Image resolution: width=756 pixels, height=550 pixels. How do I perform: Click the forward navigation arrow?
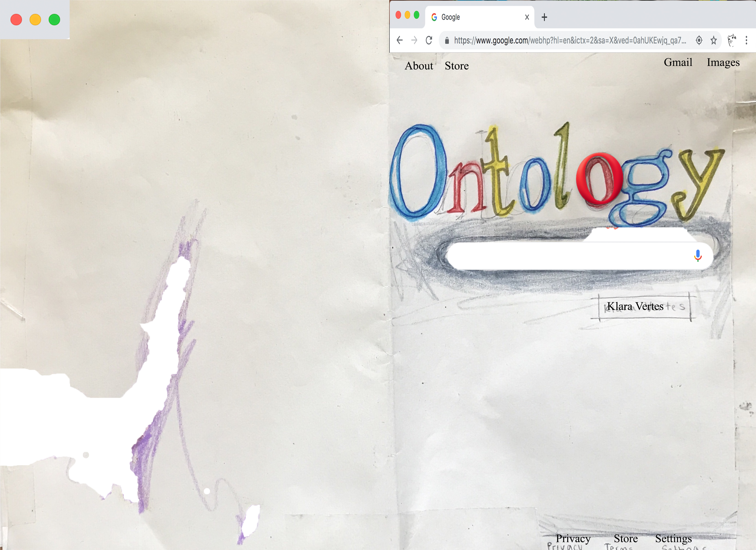pyautogui.click(x=414, y=40)
